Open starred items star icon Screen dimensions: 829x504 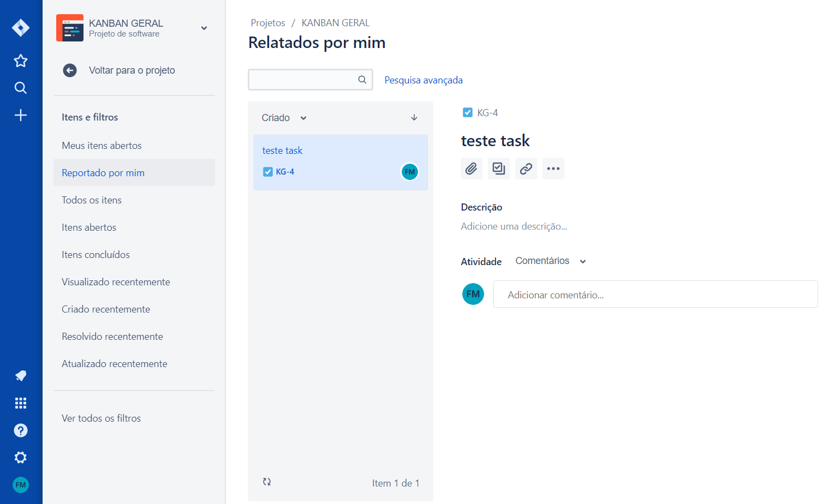[21, 61]
